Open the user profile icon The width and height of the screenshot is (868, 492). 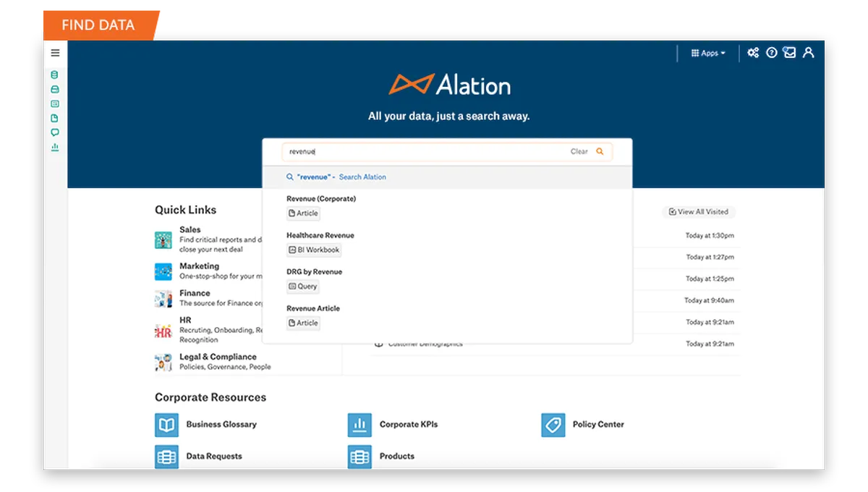[809, 53]
